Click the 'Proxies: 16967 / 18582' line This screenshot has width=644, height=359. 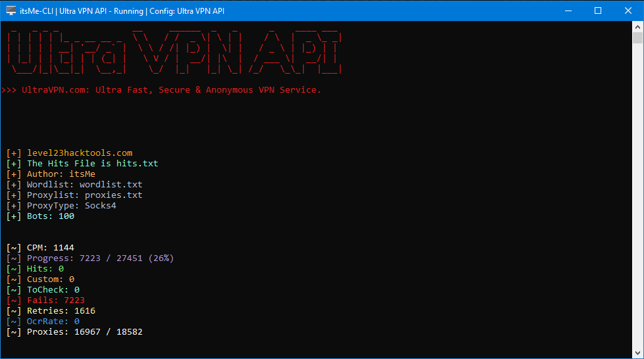[74, 332]
